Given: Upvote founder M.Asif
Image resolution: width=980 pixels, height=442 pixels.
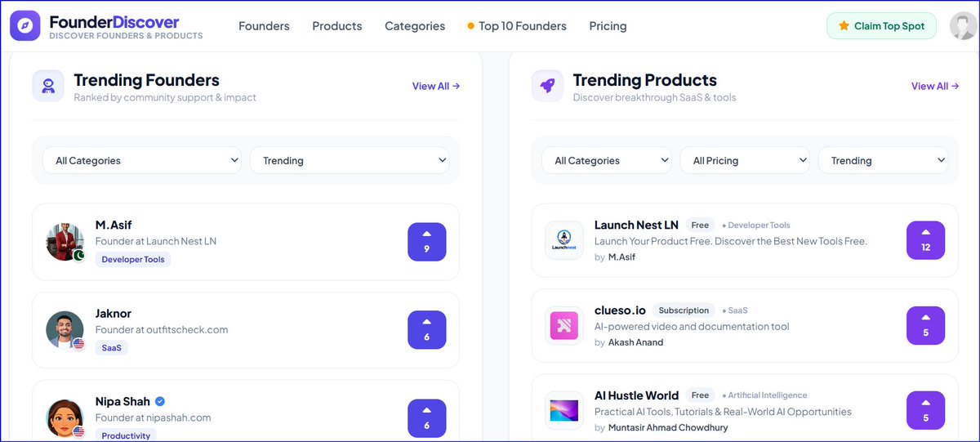Looking at the screenshot, I should (x=427, y=242).
